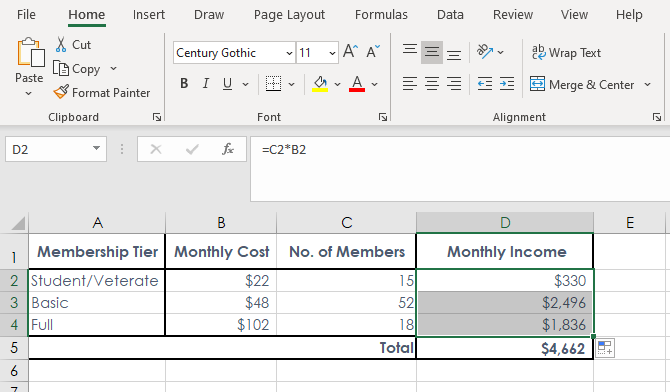Switch to the View tab
The height and width of the screenshot is (392, 670).
pyautogui.click(x=574, y=15)
